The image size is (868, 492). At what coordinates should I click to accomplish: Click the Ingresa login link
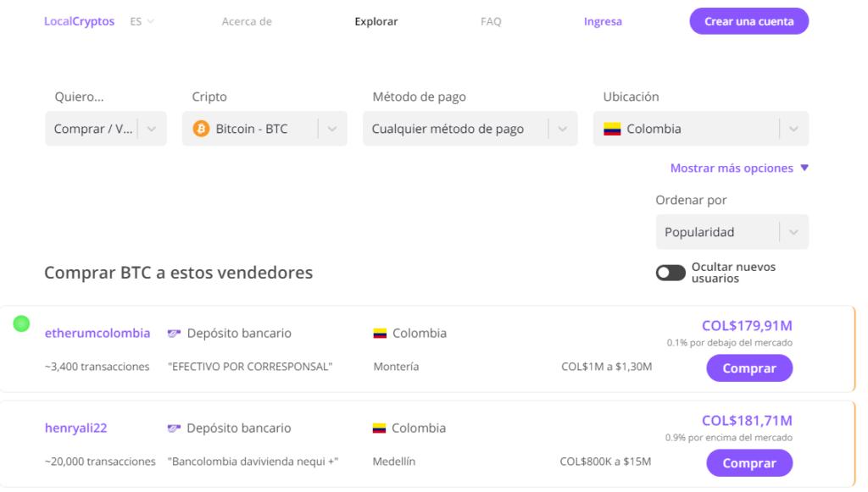point(603,21)
